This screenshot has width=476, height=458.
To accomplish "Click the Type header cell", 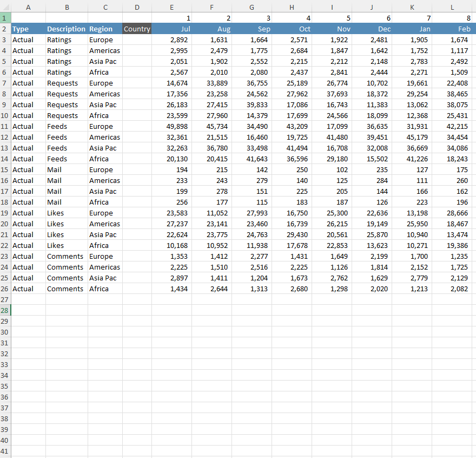I will pos(28,29).
